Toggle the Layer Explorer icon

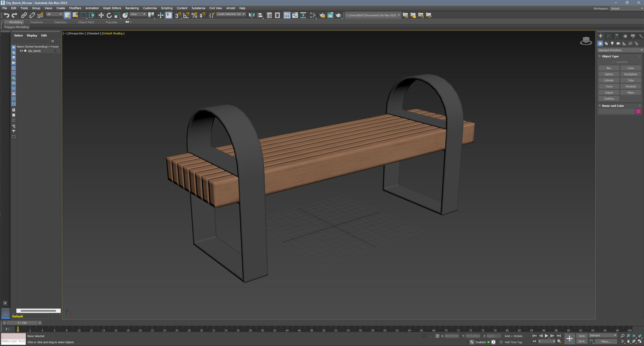(x=277, y=15)
